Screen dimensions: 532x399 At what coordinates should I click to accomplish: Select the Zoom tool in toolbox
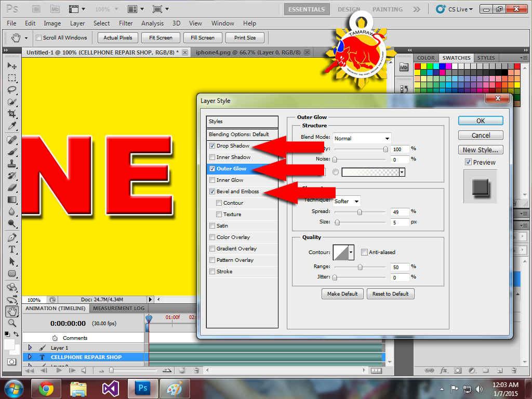[x=12, y=323]
